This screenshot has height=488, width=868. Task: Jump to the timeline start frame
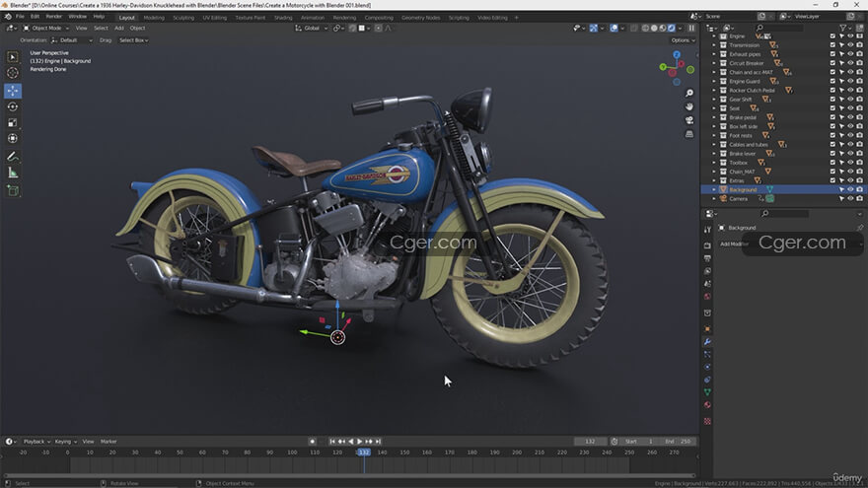(332, 442)
